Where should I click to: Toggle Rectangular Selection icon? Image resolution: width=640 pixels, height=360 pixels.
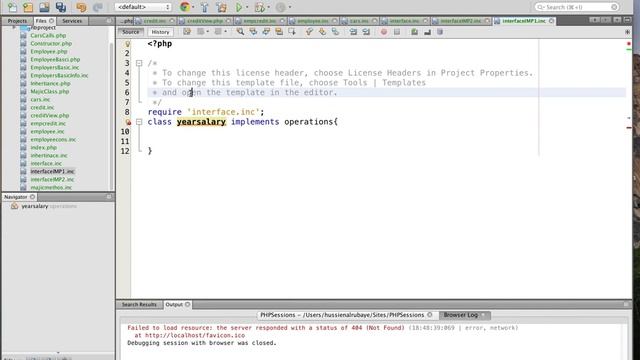[x=292, y=32]
